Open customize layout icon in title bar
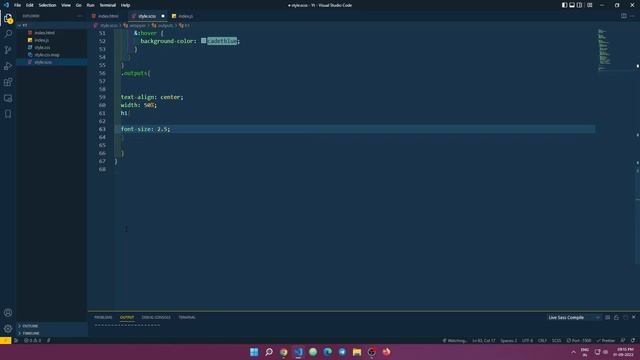640x360 pixels. [589, 5]
